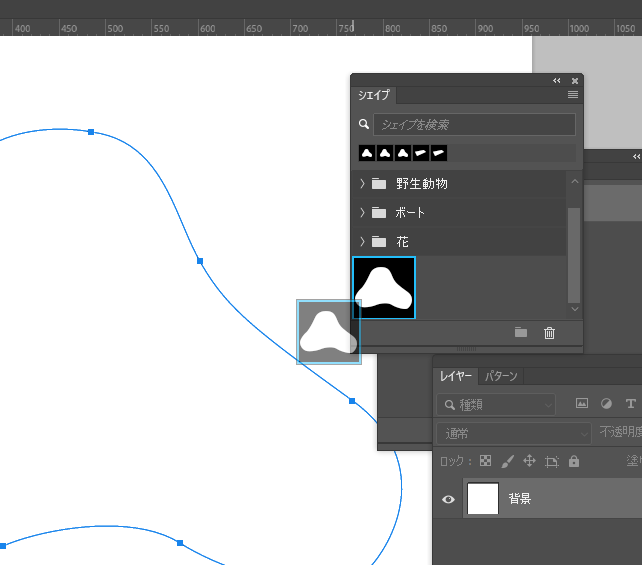
Task: Filter layers by pixel image type
Action: [581, 404]
